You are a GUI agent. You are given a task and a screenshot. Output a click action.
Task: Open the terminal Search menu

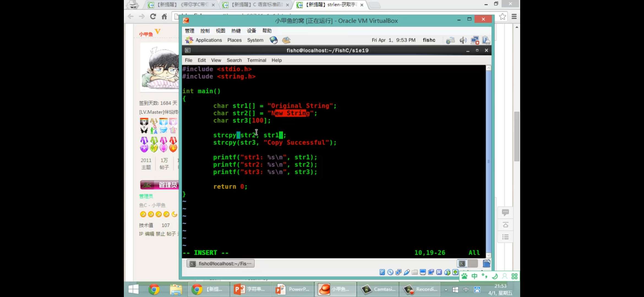click(234, 60)
